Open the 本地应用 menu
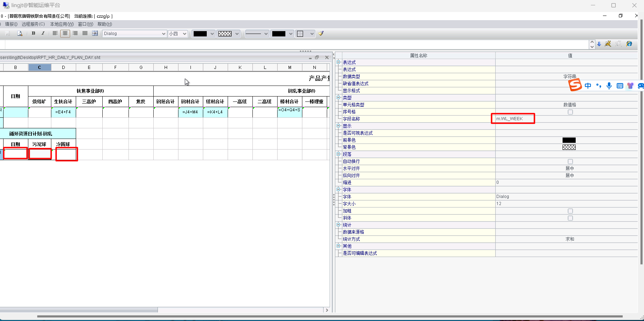 (62, 24)
